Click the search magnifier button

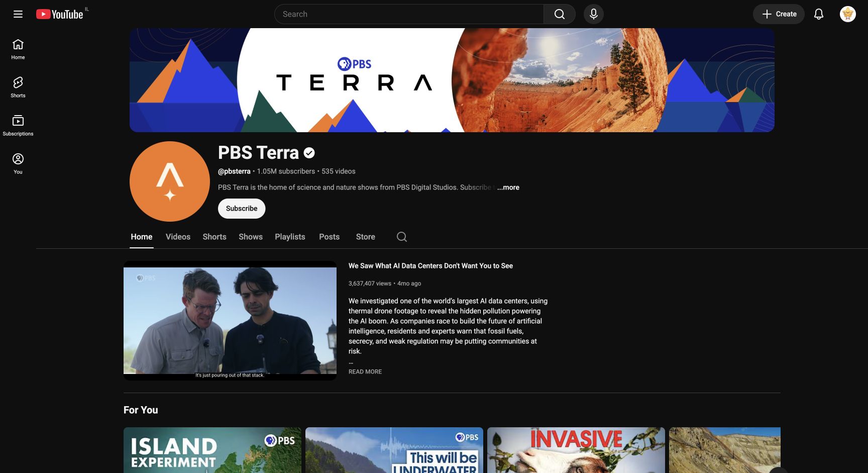pyautogui.click(x=559, y=14)
